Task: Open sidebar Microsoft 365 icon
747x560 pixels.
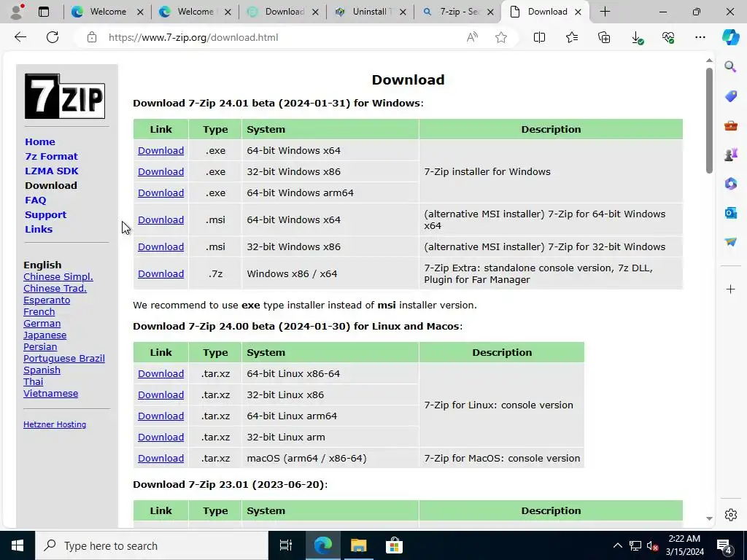Action: tap(730, 183)
